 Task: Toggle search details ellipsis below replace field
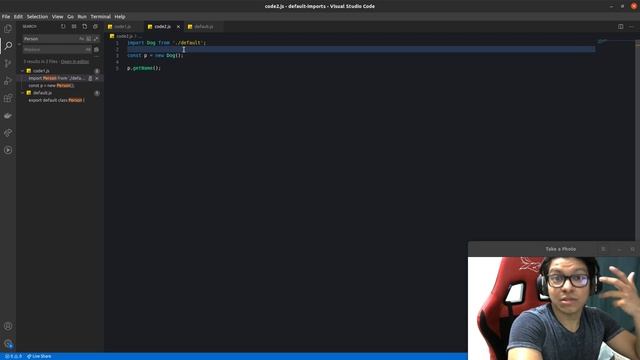[x=96, y=57]
